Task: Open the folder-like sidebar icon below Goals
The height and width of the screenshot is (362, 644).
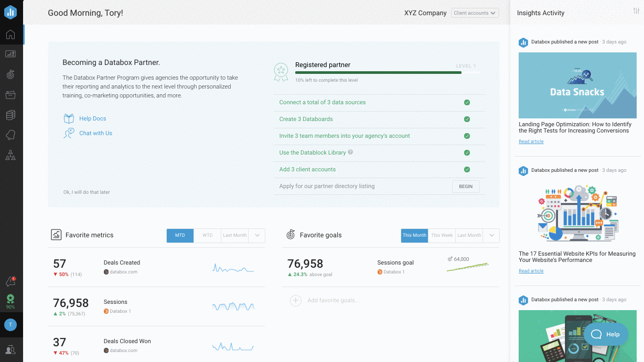Action: [10, 95]
